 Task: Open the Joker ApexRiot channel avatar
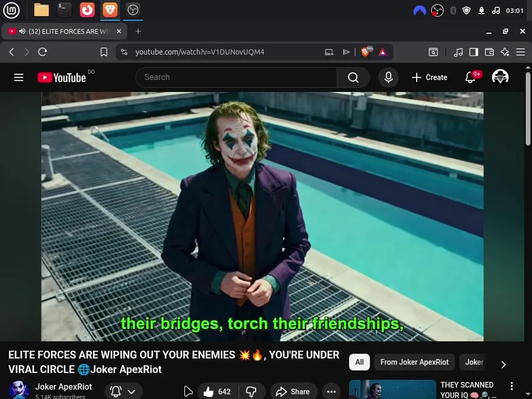(19, 390)
